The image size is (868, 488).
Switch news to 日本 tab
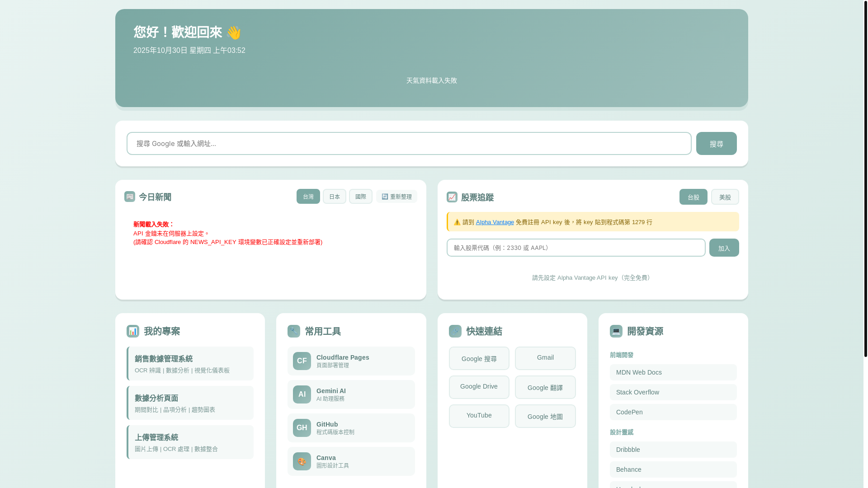pyautogui.click(x=335, y=197)
